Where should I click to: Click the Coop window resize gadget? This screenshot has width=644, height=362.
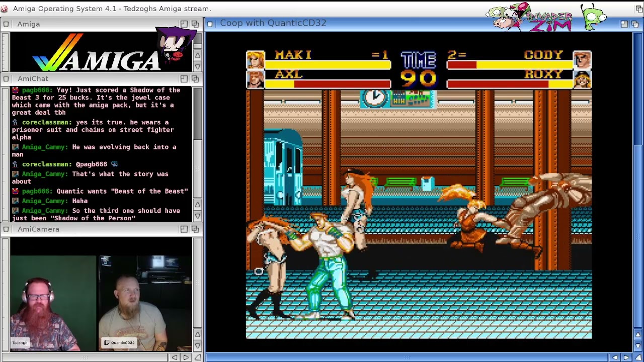(x=638, y=357)
